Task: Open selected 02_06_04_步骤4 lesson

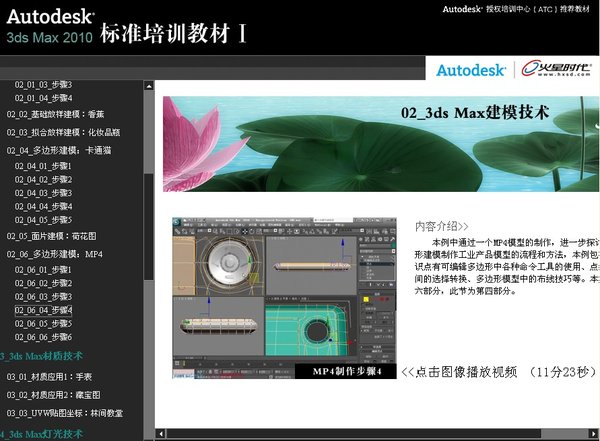Action: pyautogui.click(x=43, y=310)
